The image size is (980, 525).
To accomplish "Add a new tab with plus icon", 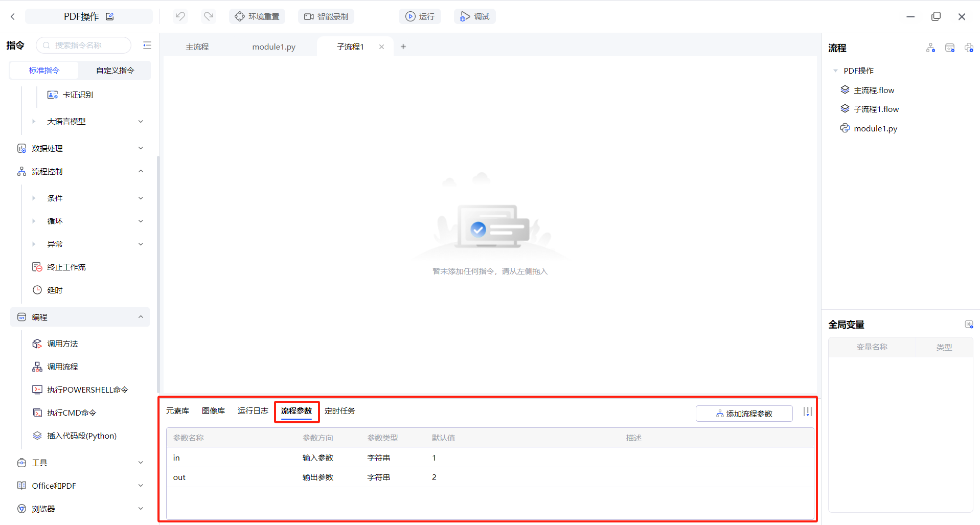I will click(403, 47).
